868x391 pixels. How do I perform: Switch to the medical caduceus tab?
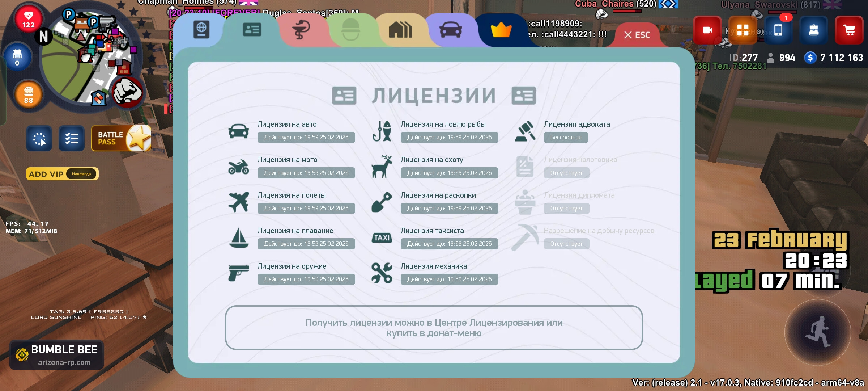pos(301,30)
